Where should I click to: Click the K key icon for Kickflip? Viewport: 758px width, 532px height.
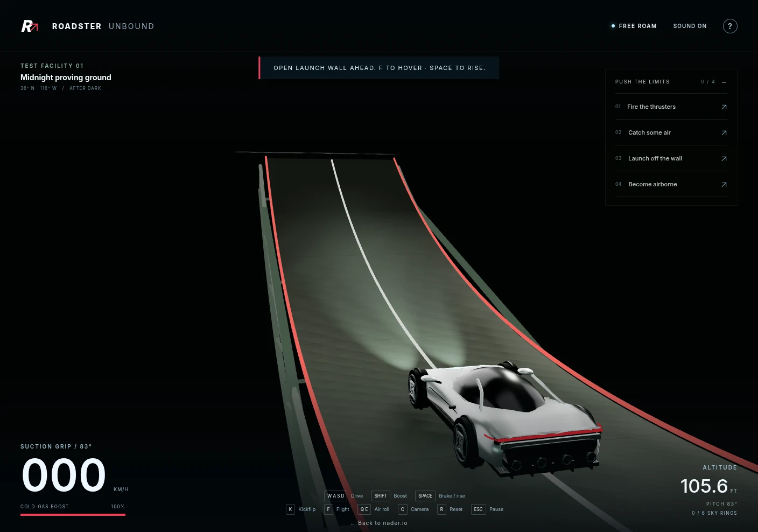[290, 509]
